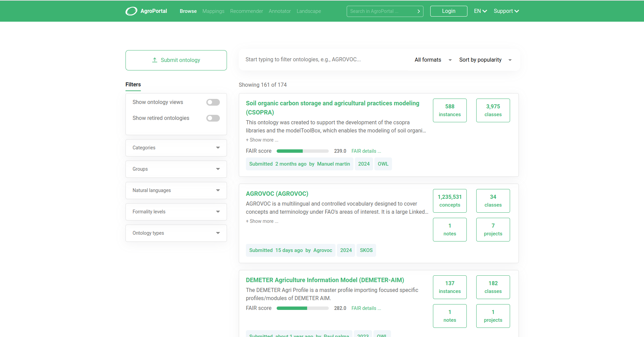Toggle Show retired ontologies switch
This screenshot has height=337, width=644.
213,118
